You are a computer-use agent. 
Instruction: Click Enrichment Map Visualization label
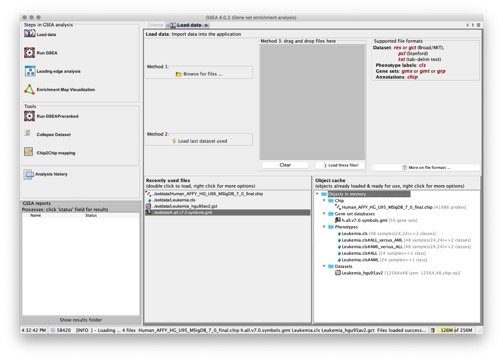tap(66, 90)
